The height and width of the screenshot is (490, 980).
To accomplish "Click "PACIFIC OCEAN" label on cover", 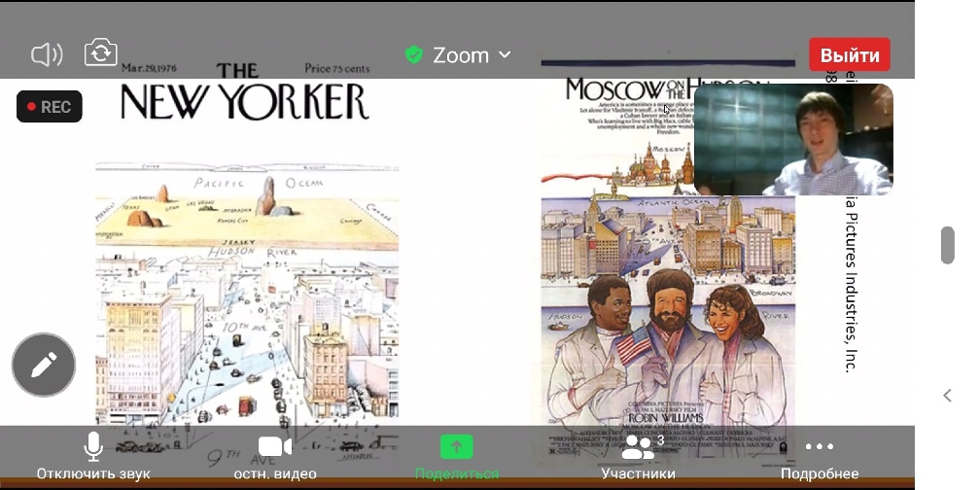I will pos(259,183).
